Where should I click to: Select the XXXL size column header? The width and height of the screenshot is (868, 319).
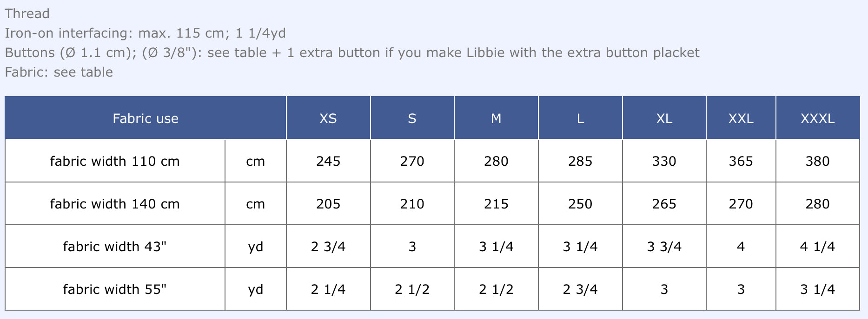pyautogui.click(x=817, y=118)
